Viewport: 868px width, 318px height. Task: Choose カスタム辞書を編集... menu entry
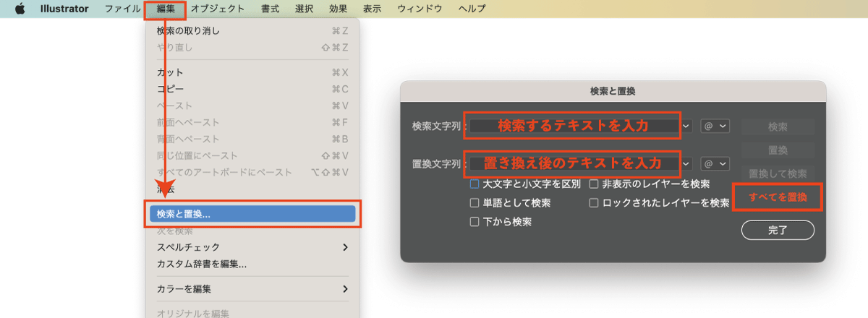pos(252,264)
